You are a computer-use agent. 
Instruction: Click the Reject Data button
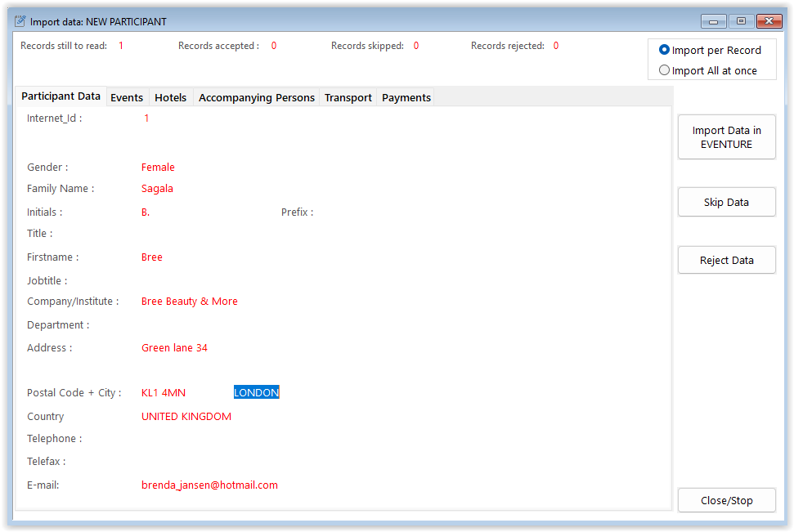(x=726, y=260)
